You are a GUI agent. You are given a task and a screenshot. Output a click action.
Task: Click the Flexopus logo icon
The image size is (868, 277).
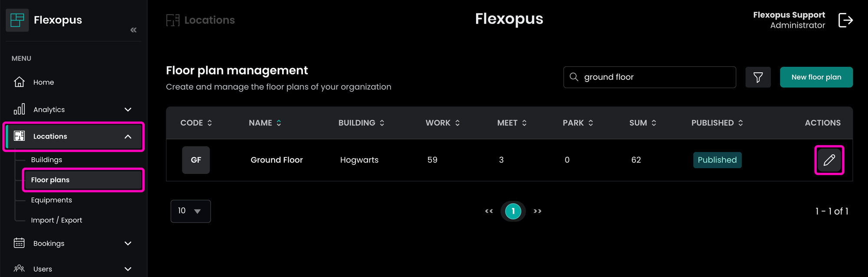pyautogui.click(x=17, y=20)
